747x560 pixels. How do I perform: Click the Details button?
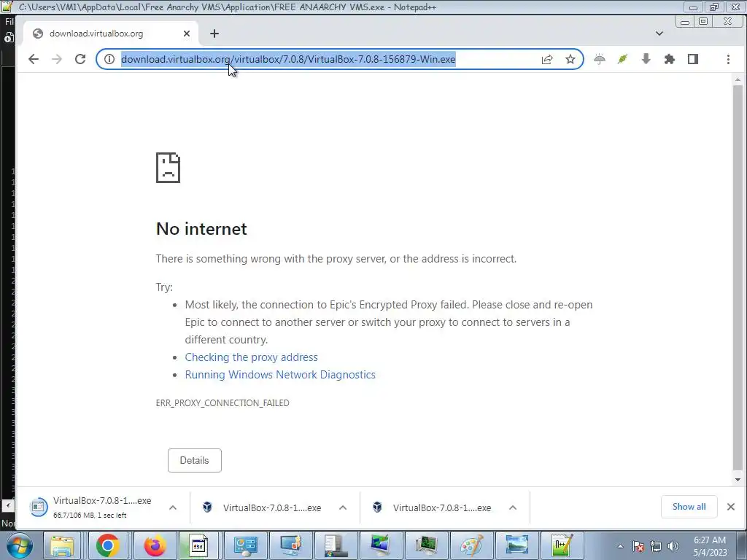[x=194, y=461]
